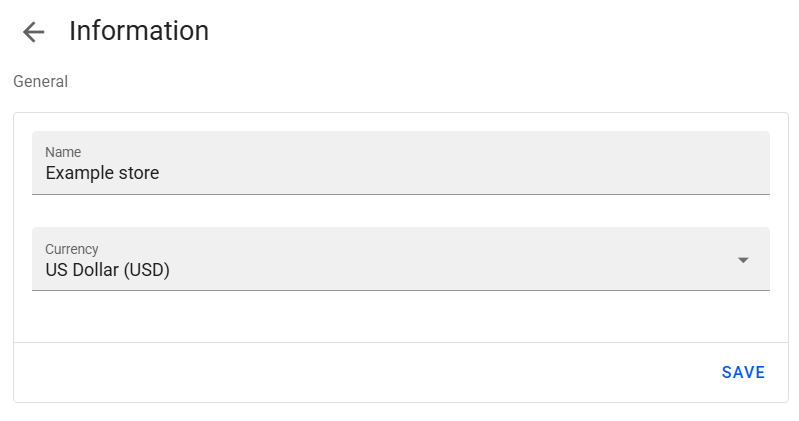Go back from the Information page

pyautogui.click(x=34, y=32)
